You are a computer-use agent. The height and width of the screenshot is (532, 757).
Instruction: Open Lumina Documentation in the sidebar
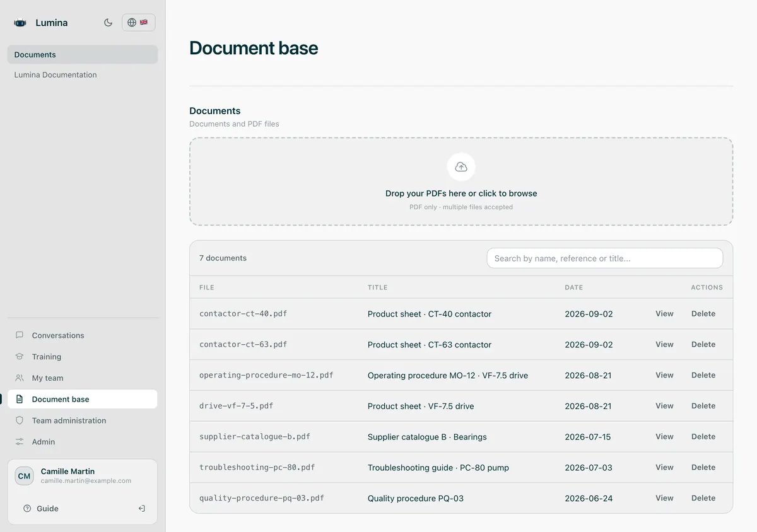[83, 74]
